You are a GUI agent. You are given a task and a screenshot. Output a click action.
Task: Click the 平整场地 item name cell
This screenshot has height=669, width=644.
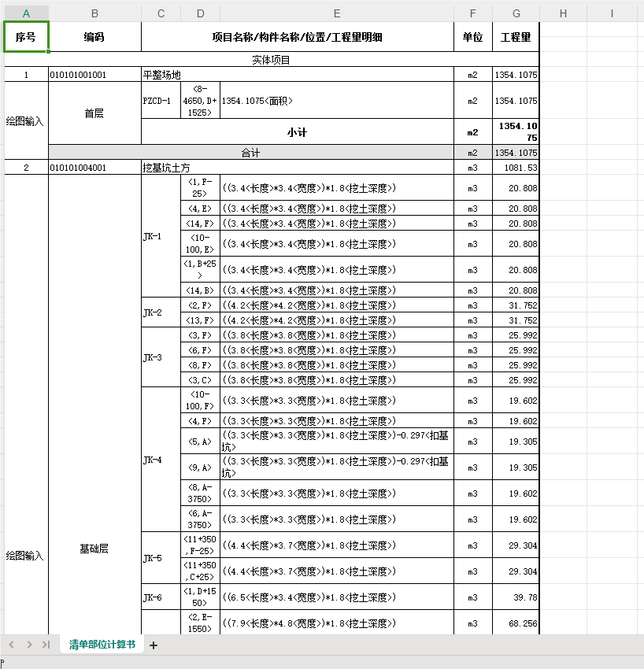298,75
